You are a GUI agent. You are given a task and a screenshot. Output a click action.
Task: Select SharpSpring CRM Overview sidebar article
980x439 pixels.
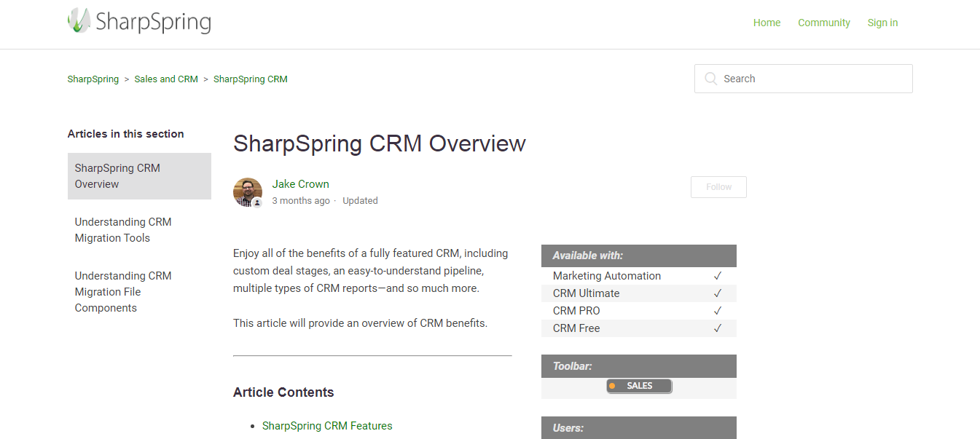(139, 176)
